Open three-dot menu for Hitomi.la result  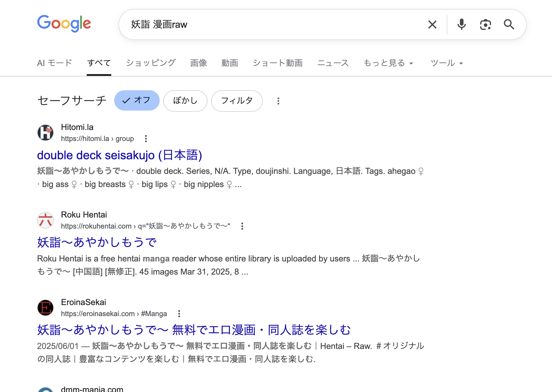click(146, 139)
